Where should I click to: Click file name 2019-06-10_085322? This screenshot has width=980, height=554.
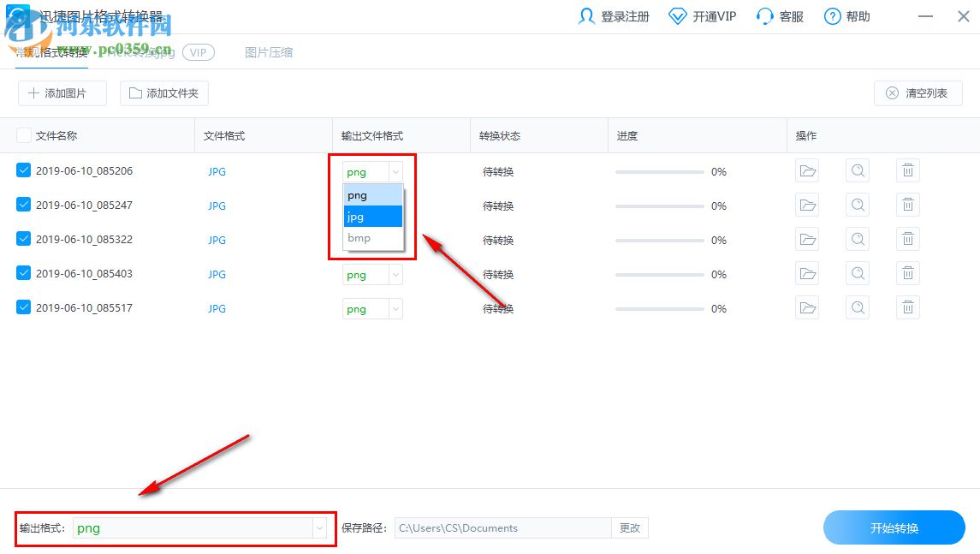[x=84, y=240]
